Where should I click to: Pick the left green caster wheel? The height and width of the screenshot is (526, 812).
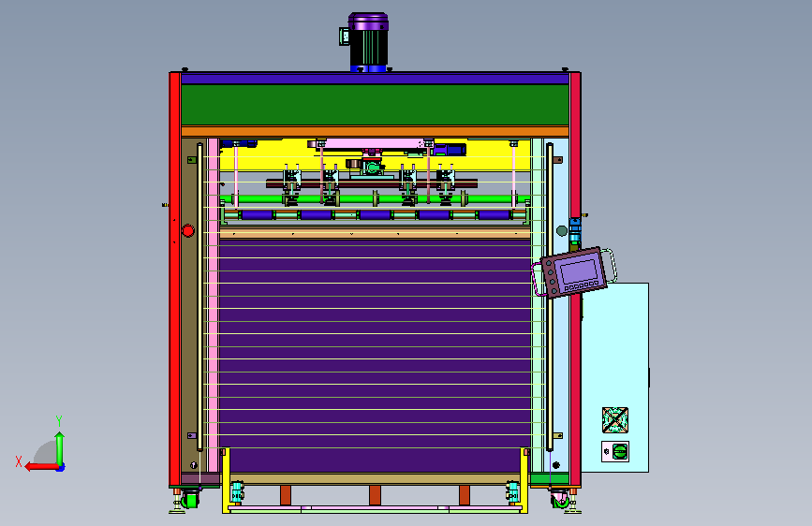point(189,501)
